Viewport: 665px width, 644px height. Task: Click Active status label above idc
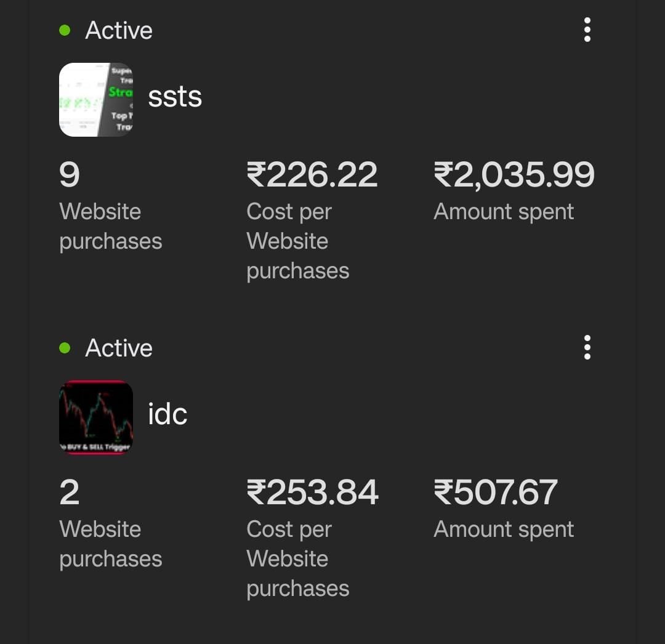(x=119, y=348)
